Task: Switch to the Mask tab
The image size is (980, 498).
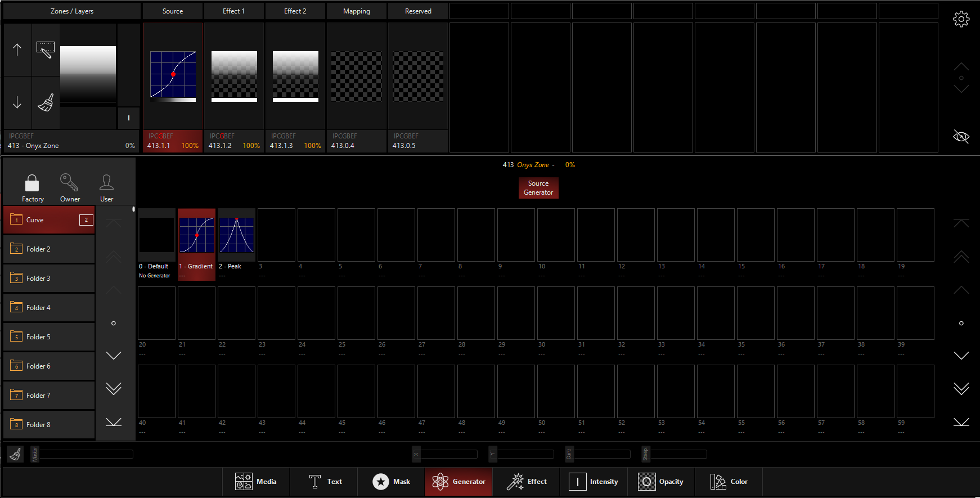Action: 391,482
